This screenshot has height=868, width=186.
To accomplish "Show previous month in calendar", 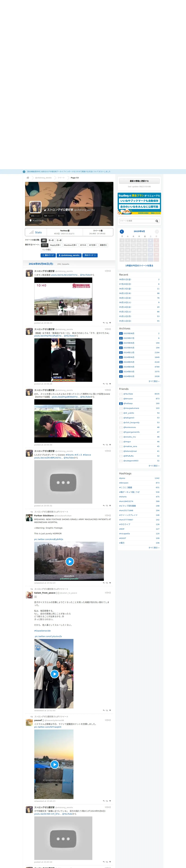I will click(x=122, y=231).
